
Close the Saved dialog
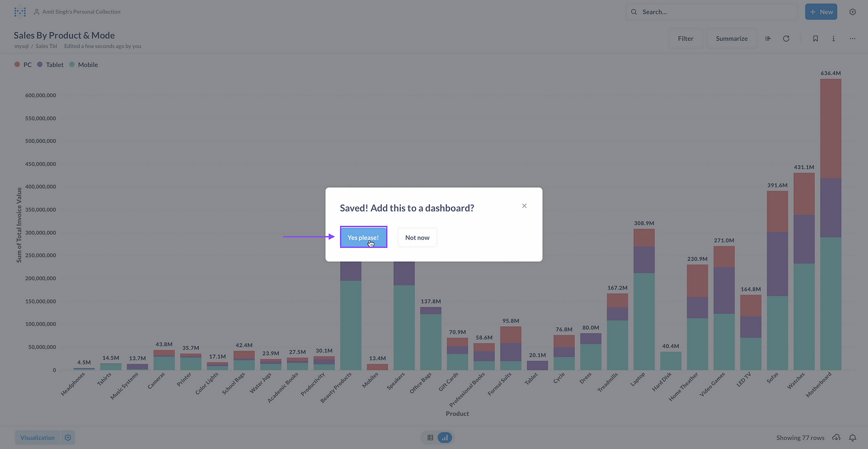click(x=524, y=206)
